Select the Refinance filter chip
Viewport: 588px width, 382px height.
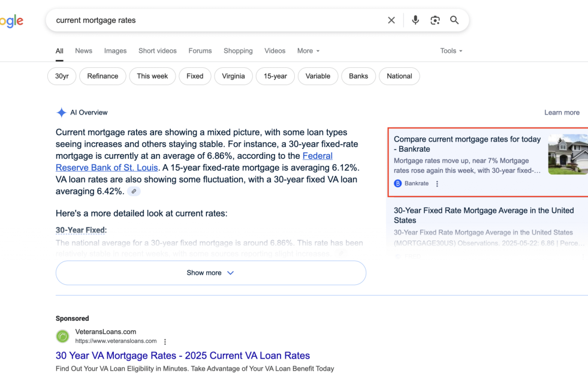pyautogui.click(x=102, y=76)
